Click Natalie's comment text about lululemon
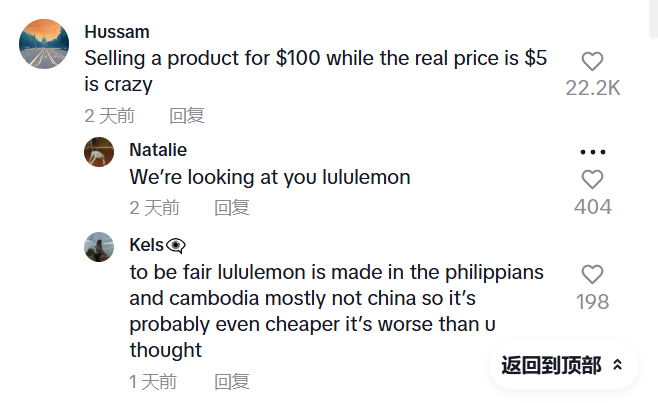 [x=270, y=177]
